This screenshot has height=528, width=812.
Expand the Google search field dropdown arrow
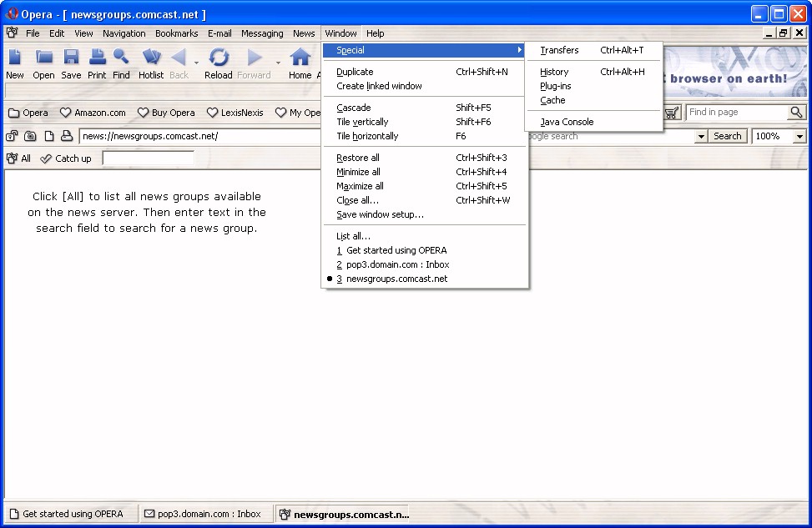(700, 136)
